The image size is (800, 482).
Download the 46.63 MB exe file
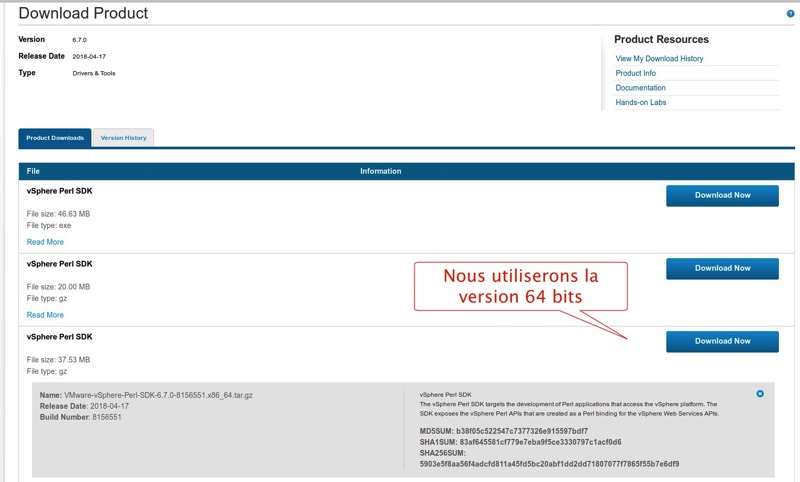(722, 195)
